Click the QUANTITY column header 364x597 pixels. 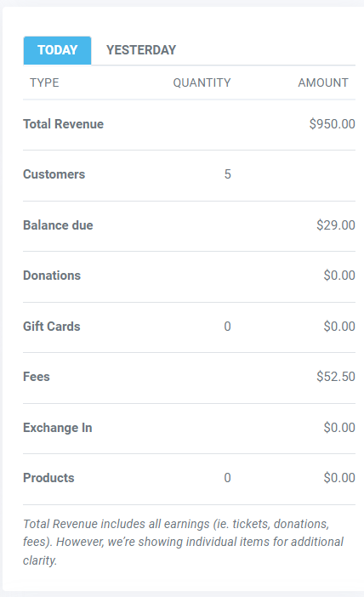(x=202, y=82)
